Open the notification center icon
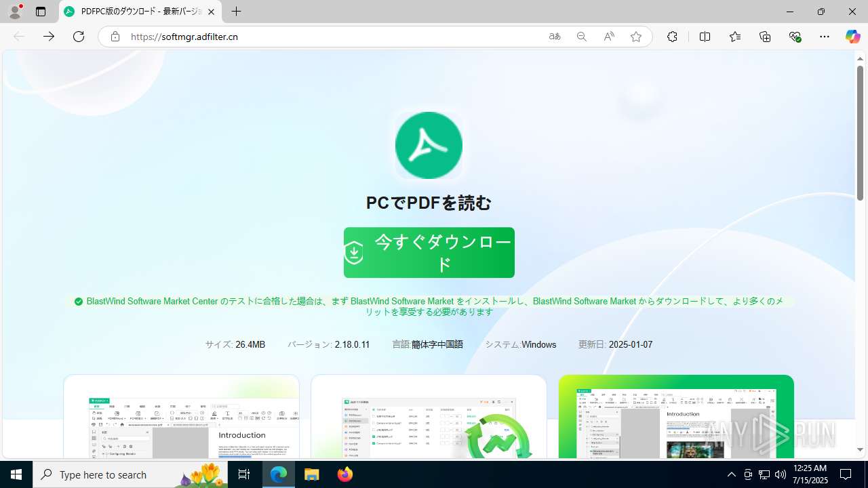The image size is (868, 488). coord(846,474)
